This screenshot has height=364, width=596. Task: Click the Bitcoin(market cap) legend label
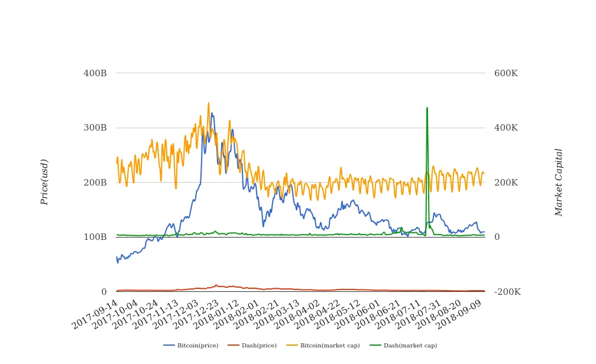point(330,345)
